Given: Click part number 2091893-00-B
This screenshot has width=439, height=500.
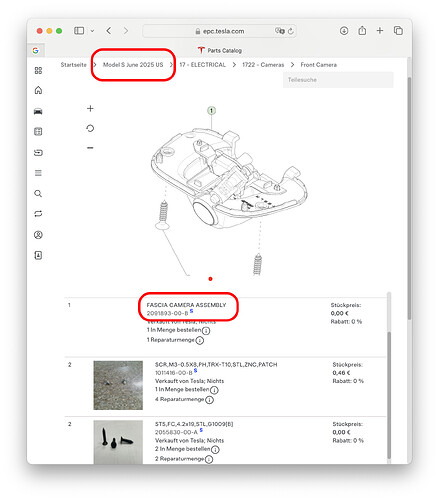Looking at the screenshot, I should (167, 313).
